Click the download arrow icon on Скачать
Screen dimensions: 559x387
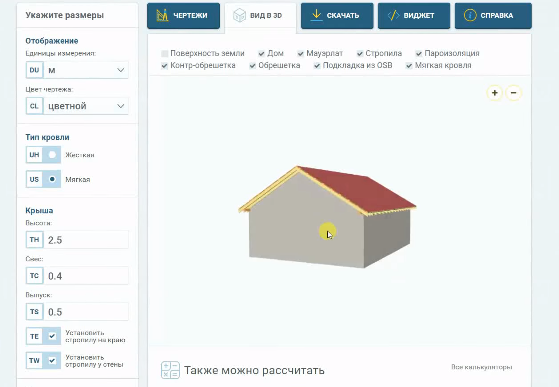[316, 15]
